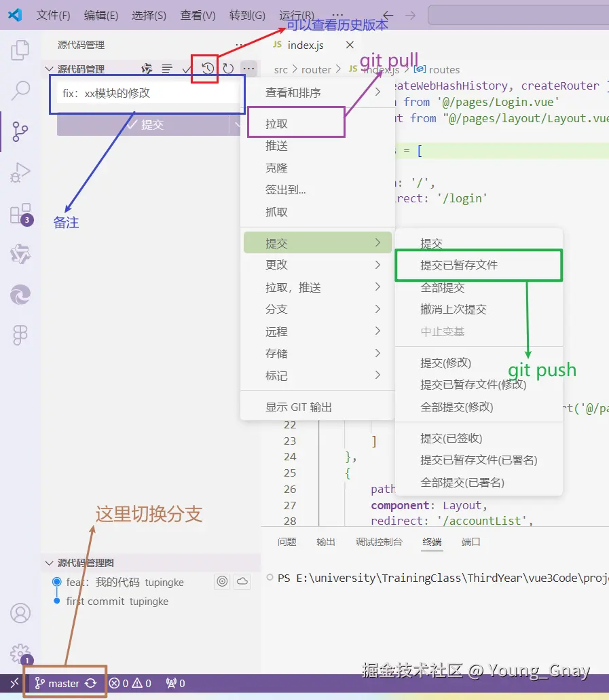Switch to the 问题 panel tab
This screenshot has width=609, height=700.
[x=287, y=542]
